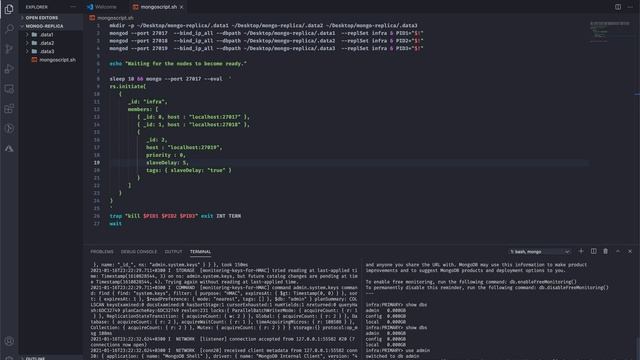
Task: Switch to the Output panel tab
Action: coord(173,252)
